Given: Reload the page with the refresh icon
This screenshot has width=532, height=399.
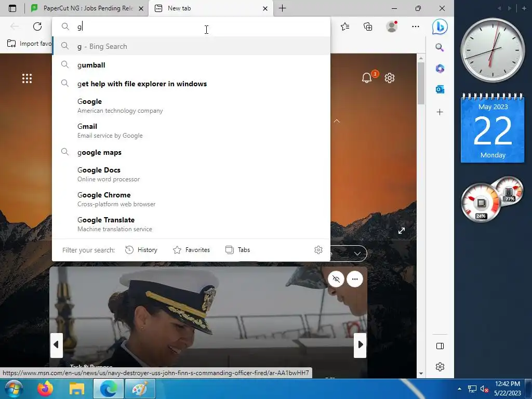Looking at the screenshot, I should (x=37, y=26).
